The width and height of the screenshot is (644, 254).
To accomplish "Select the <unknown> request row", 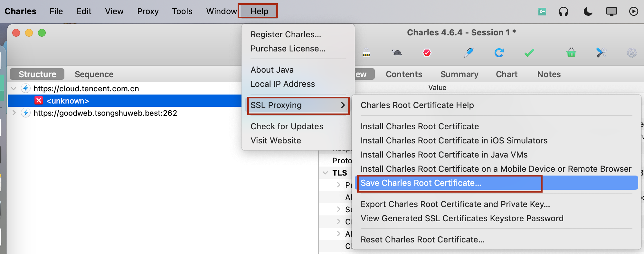I will pos(125,101).
